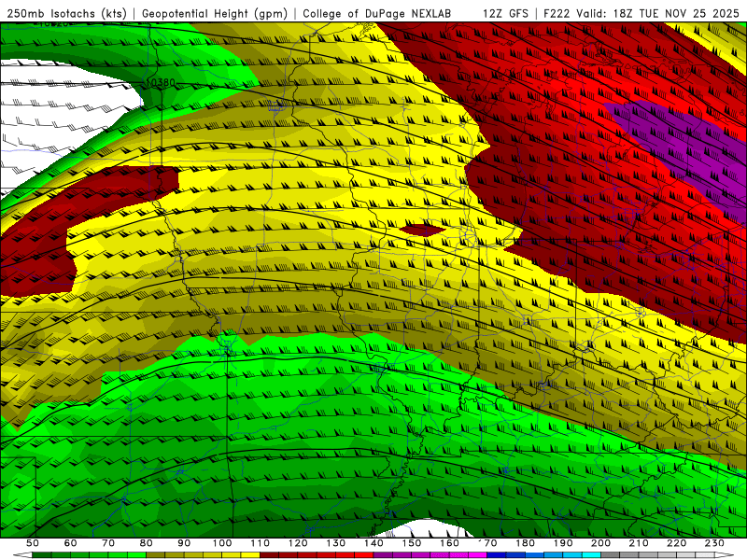Click the 50 value on the color scale
The width and height of the screenshot is (747, 560).
32,543
